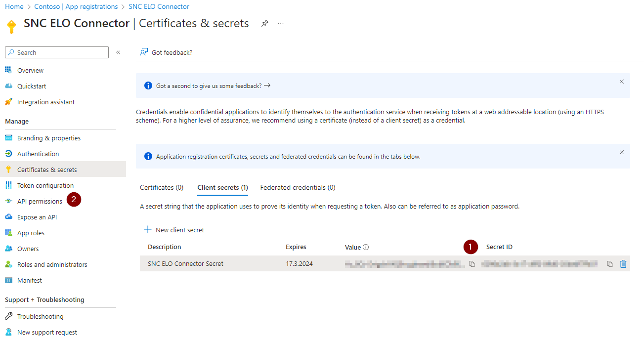Copy the client secret Value
The image size is (644, 341).
coord(472,264)
